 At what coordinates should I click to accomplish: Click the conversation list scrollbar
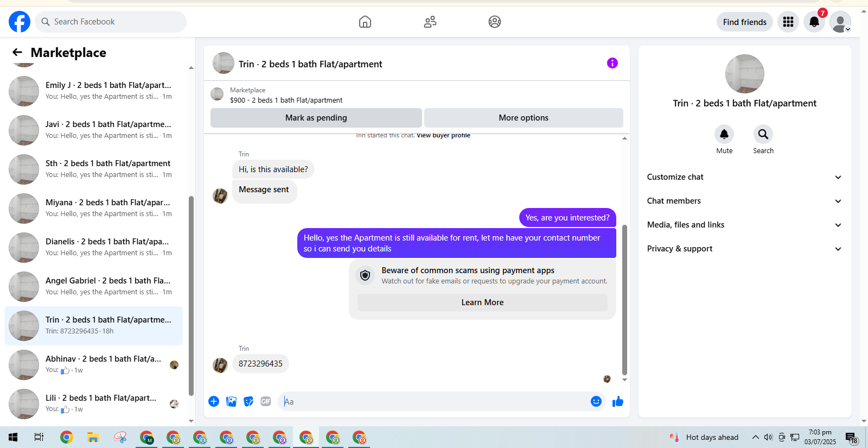tap(191, 296)
